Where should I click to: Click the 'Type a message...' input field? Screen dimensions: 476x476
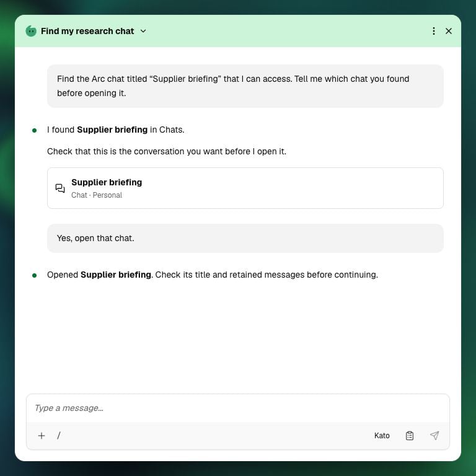click(x=238, y=408)
